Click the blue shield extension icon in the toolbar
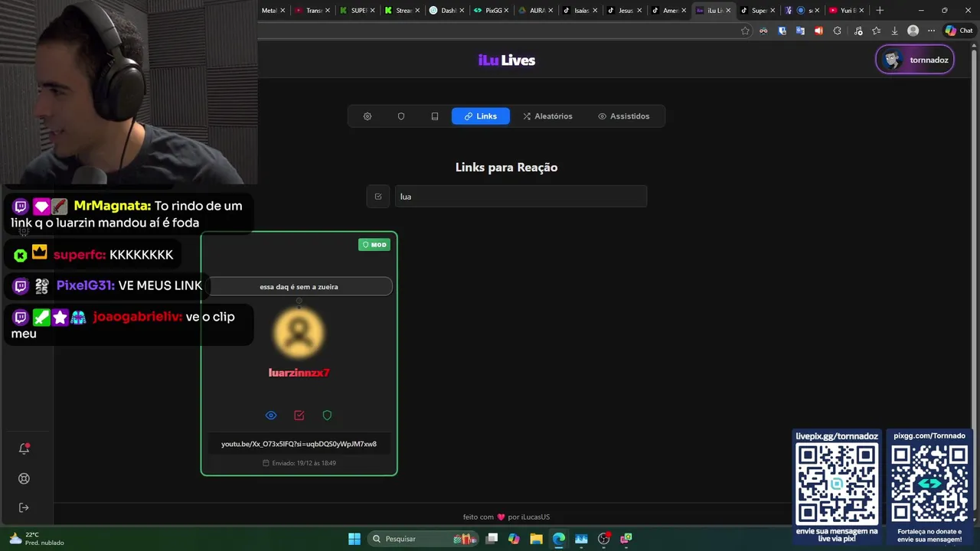This screenshot has height=551, width=980. tap(782, 31)
